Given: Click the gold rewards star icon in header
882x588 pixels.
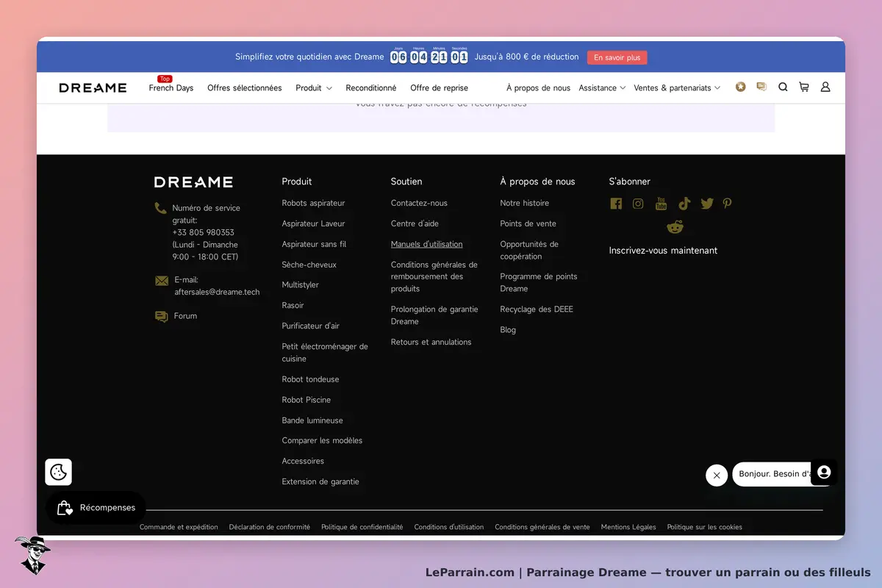Looking at the screenshot, I should [740, 87].
